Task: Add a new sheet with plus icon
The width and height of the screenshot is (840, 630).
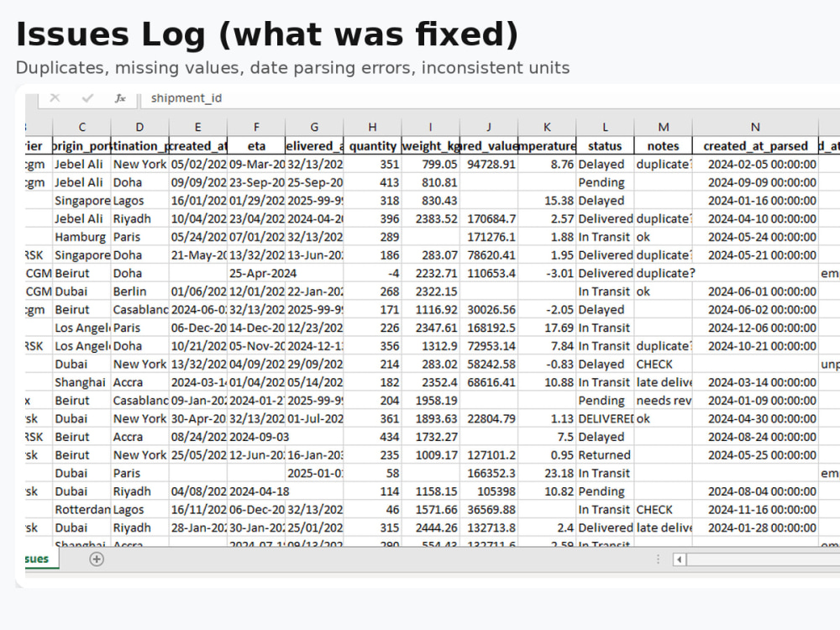Action: (x=97, y=559)
